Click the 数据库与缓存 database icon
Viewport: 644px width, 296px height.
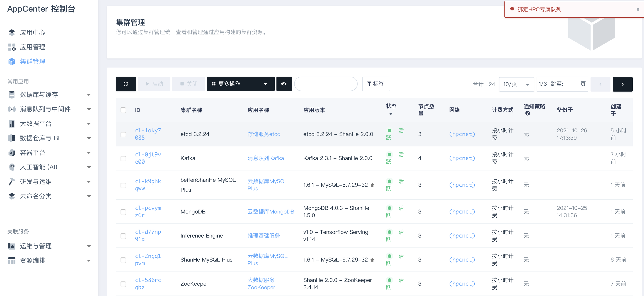click(12, 95)
